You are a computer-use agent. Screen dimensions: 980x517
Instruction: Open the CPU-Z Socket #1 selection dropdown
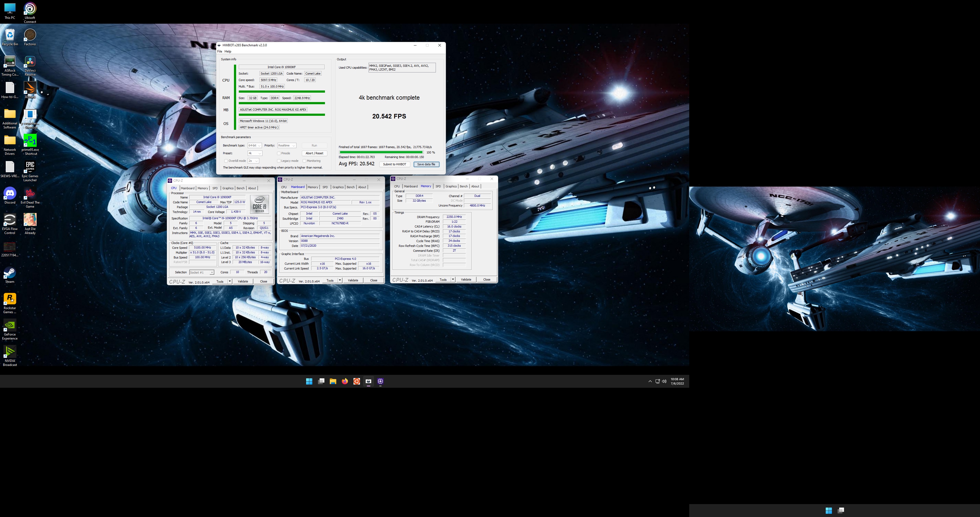[202, 273]
